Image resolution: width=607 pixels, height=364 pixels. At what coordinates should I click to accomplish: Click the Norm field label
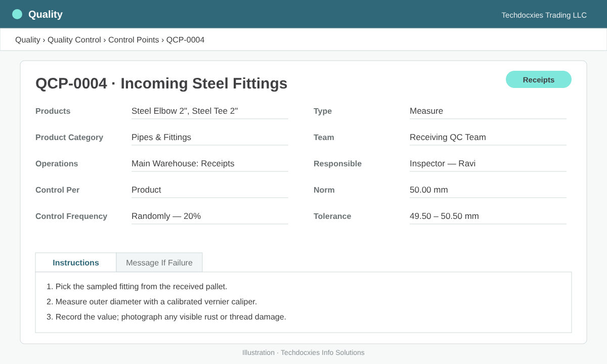(x=324, y=190)
